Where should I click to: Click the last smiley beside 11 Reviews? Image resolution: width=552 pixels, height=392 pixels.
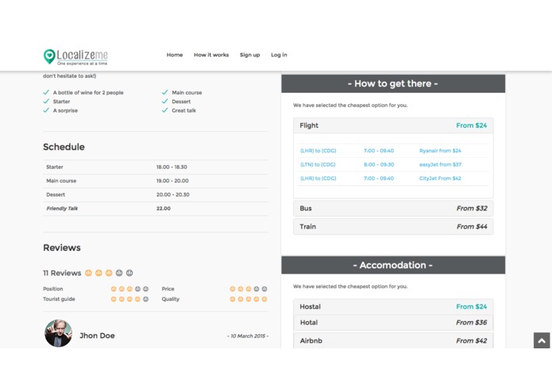click(x=129, y=273)
